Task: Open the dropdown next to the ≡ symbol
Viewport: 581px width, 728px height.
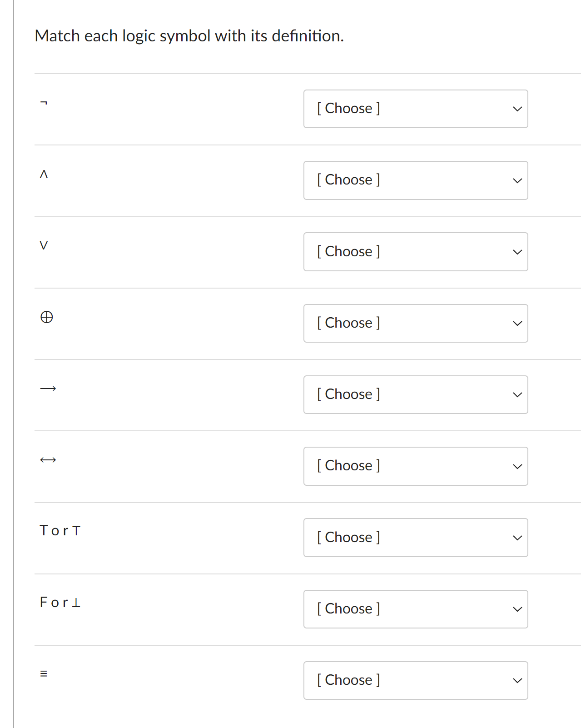Action: 415,680
